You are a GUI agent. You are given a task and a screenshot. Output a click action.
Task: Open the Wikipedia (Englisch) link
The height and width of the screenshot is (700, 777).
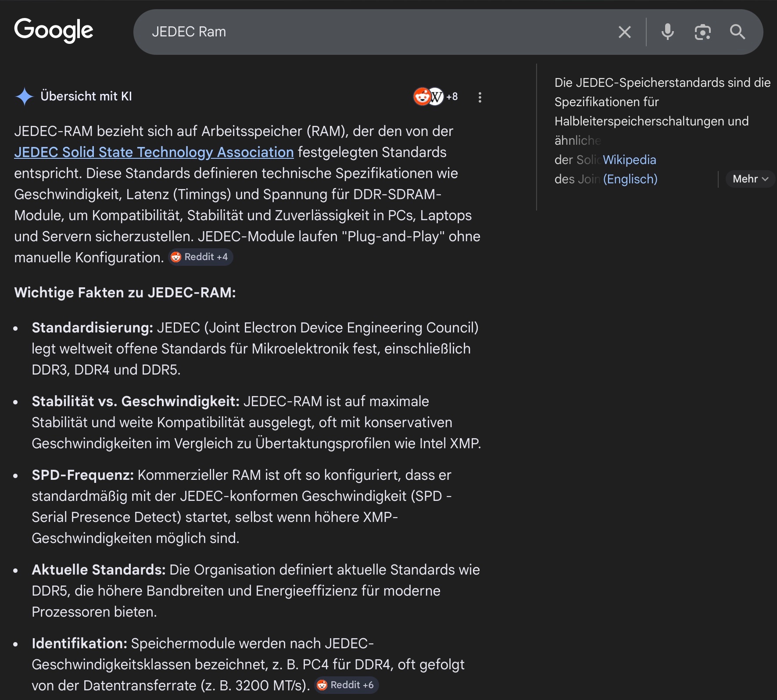coord(630,169)
